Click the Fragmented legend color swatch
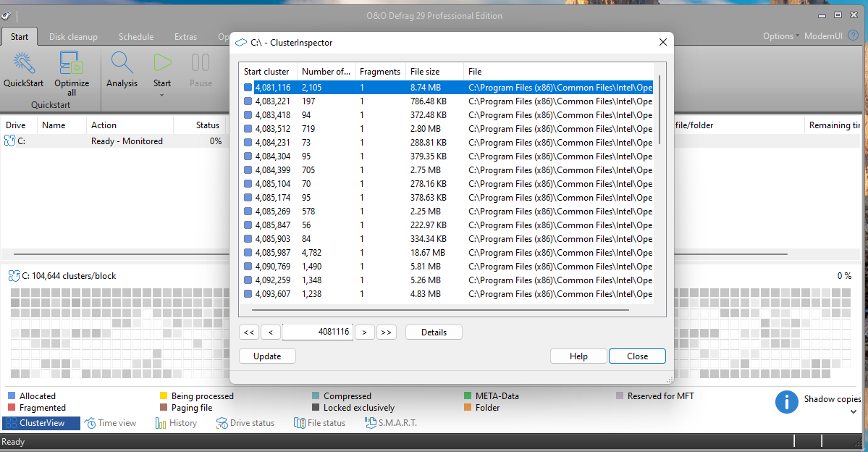Image resolution: width=868 pixels, height=452 pixels. pos(12,407)
